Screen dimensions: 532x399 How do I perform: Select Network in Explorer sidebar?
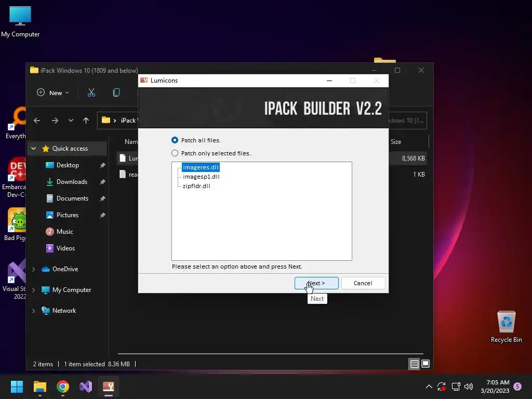pos(64,311)
